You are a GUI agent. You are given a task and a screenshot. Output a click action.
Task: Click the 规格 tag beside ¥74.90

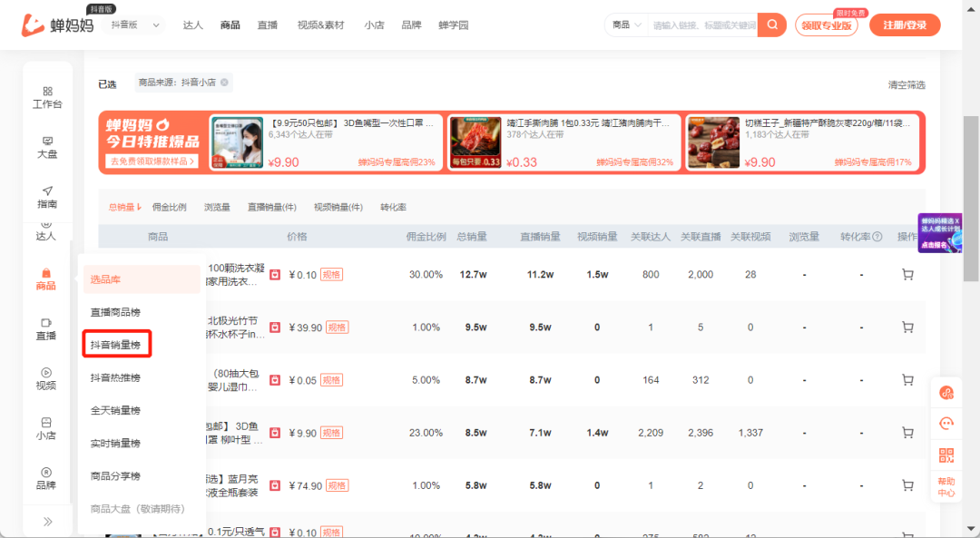(x=338, y=485)
